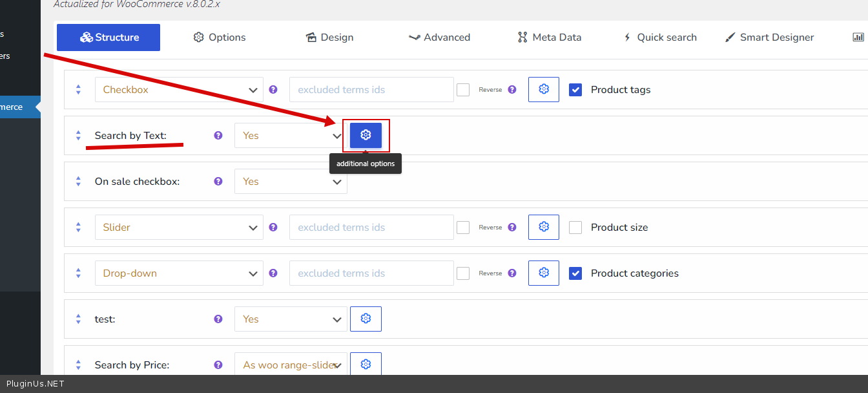
Task: Open additional options for Search by Text
Action: (x=366, y=135)
